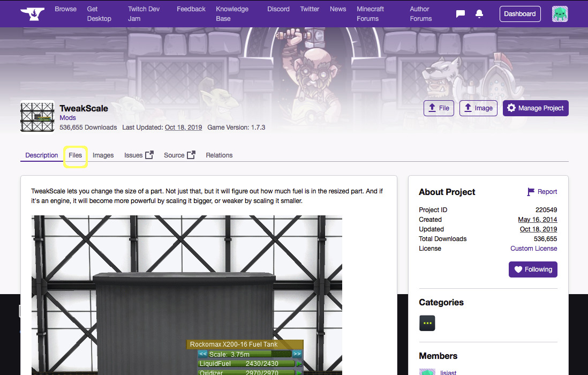The width and height of the screenshot is (588, 375).
Task: Click the Game Version 1.7.3 text
Action: (x=236, y=127)
